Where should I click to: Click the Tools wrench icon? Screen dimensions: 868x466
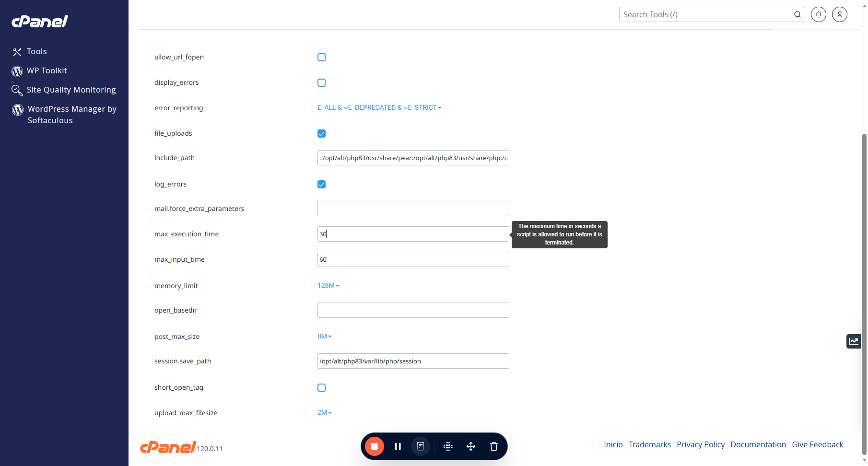coord(17,52)
